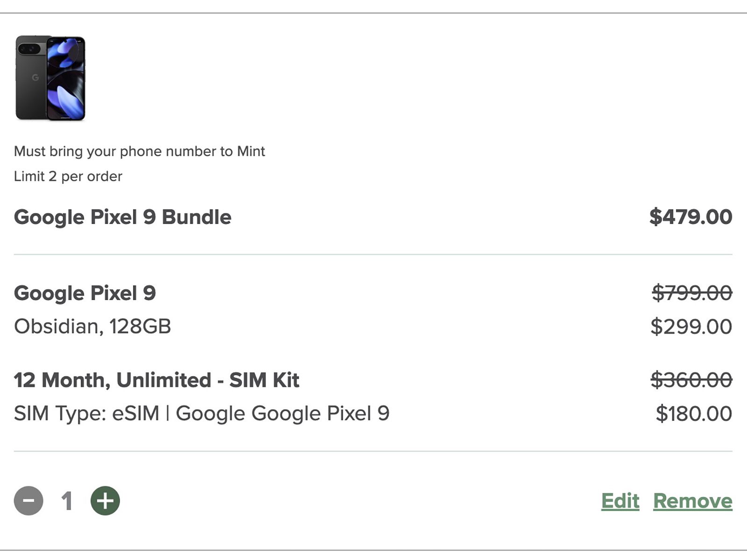This screenshot has width=747, height=560.
Task: Click the Edit link for the bundle
Action: (620, 501)
